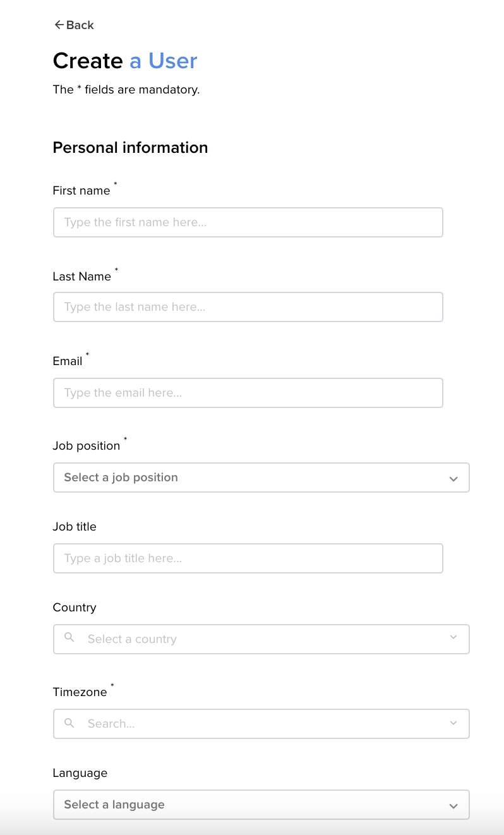This screenshot has height=835, width=504.
Task: Click the Language dropdown chevron arrow
Action: (x=453, y=805)
